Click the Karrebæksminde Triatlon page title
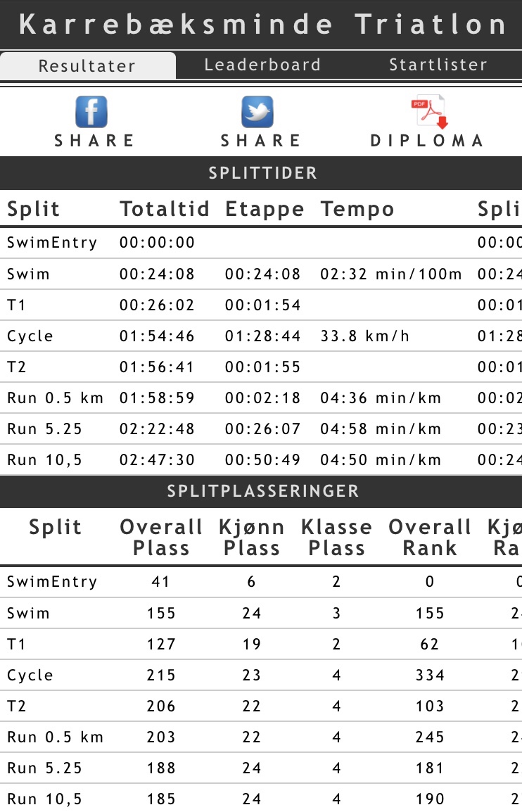Viewport: 522px width, 812px height. [x=261, y=25]
